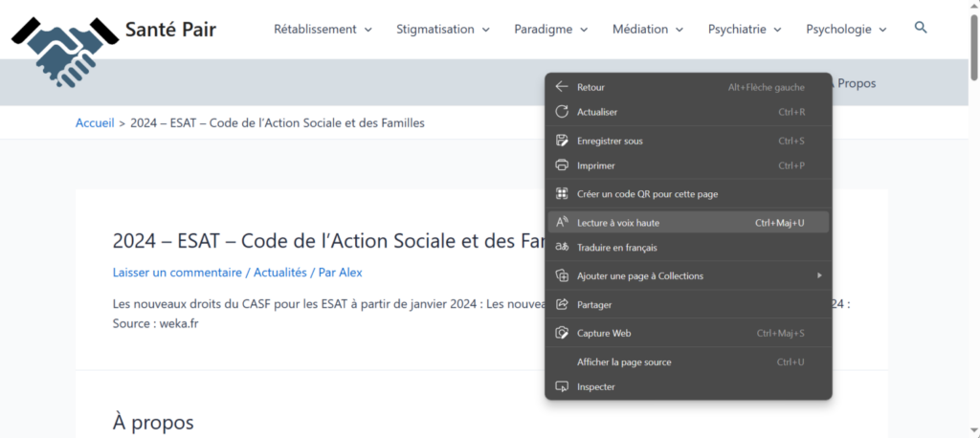Open the Collections submenu arrow

(x=819, y=275)
